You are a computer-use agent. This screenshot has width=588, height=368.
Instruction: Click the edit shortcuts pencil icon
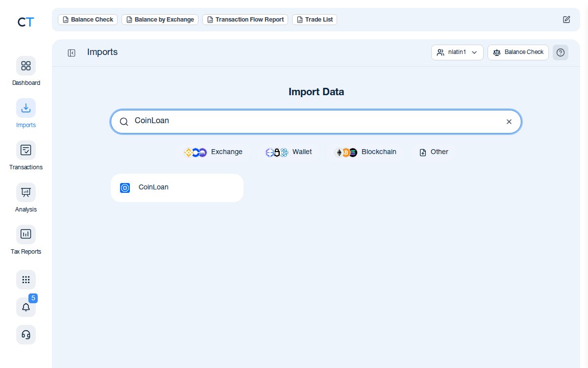(566, 20)
